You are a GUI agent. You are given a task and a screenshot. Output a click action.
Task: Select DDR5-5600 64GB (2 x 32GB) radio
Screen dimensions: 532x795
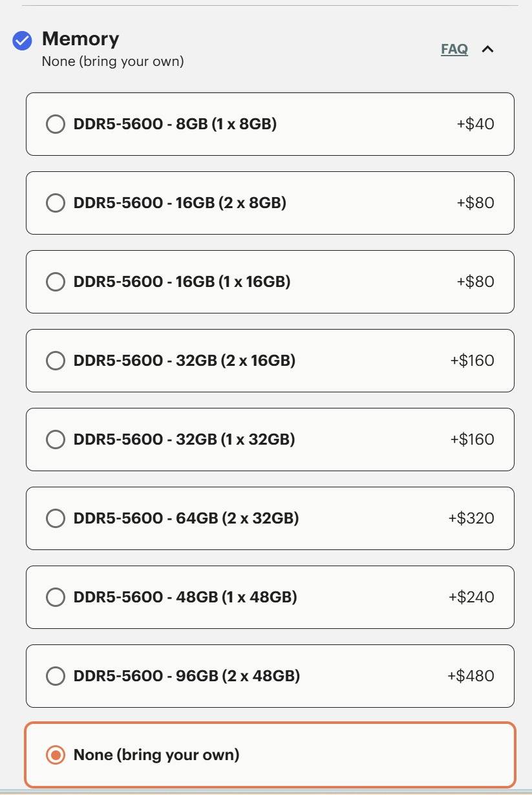coord(56,518)
